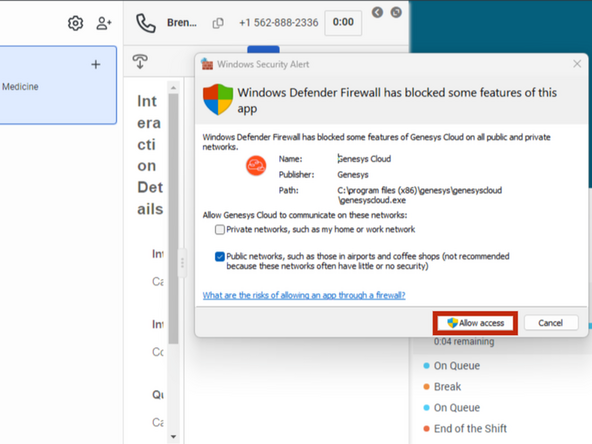Select the Medicine queue panel
The image size is (592, 444).
(x=57, y=85)
